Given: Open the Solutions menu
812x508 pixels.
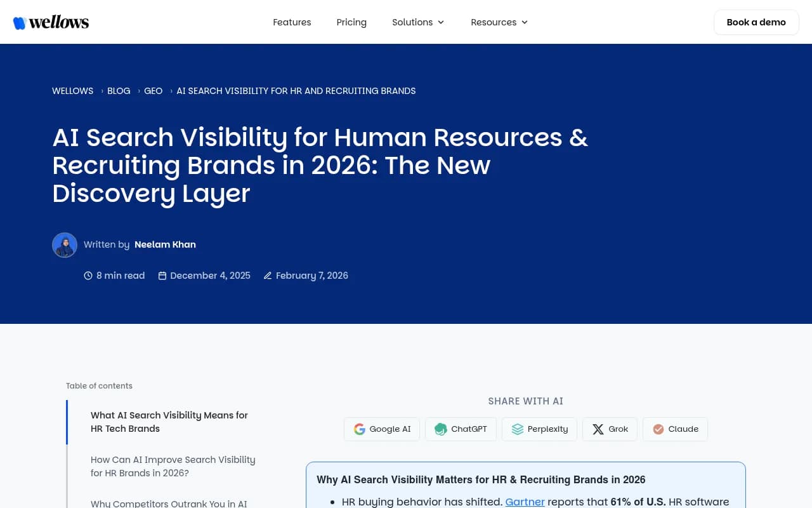Looking at the screenshot, I should pos(418,22).
